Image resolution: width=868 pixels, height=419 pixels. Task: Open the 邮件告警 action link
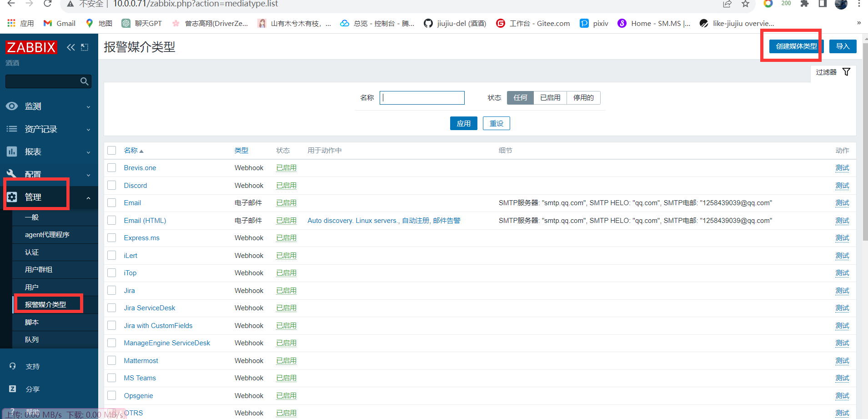coord(447,221)
